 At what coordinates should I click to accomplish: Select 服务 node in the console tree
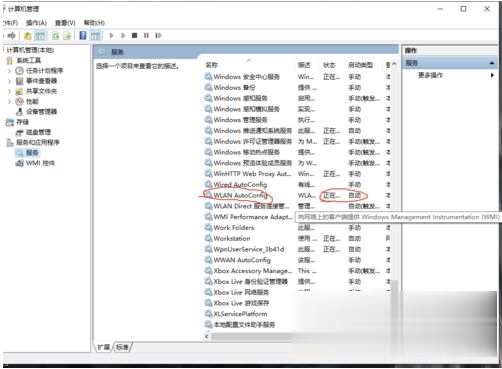pos(32,153)
